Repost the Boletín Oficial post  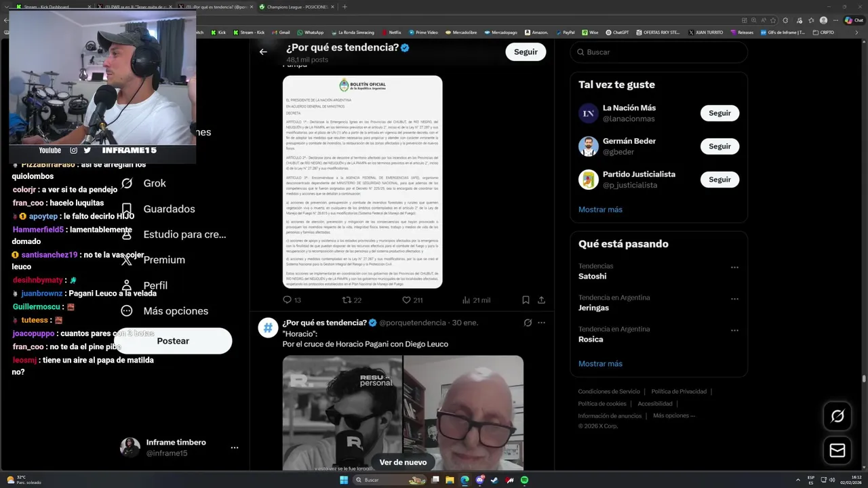(351, 300)
